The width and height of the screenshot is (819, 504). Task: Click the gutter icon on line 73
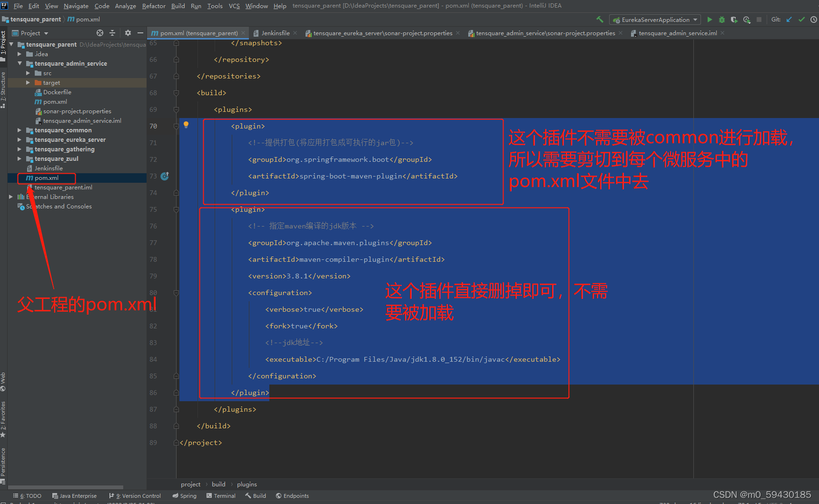165,176
